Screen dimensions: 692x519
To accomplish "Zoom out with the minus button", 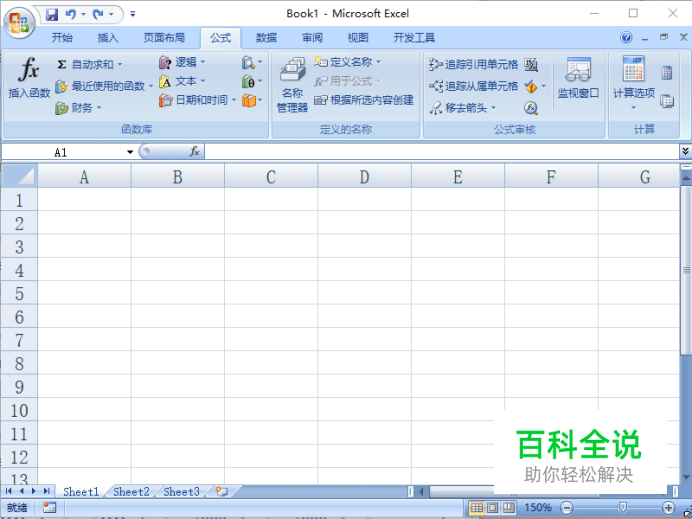I will tap(567, 508).
